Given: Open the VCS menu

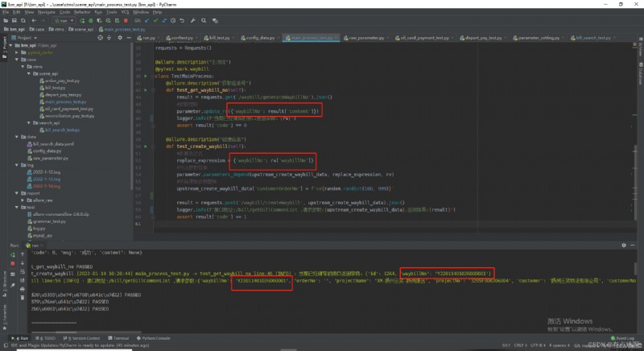Looking at the screenshot, I should (125, 12).
